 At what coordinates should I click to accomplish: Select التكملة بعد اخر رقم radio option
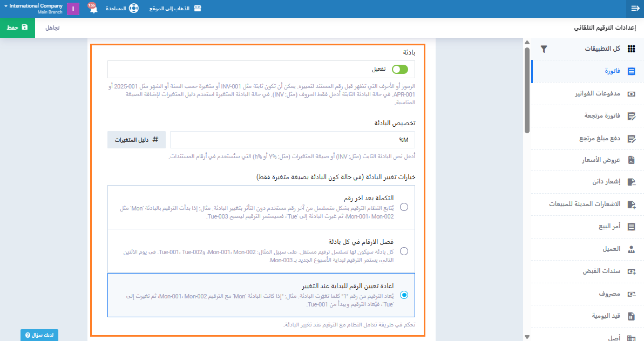[404, 207]
